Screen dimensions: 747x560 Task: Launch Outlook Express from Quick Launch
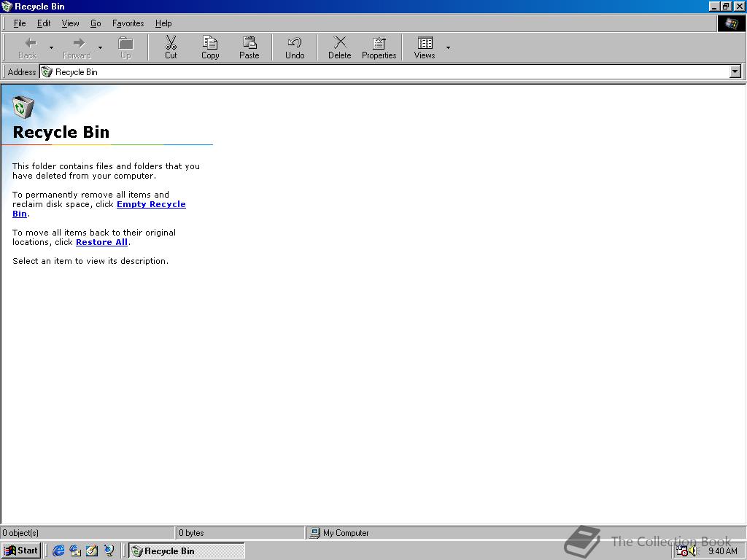tap(75, 551)
